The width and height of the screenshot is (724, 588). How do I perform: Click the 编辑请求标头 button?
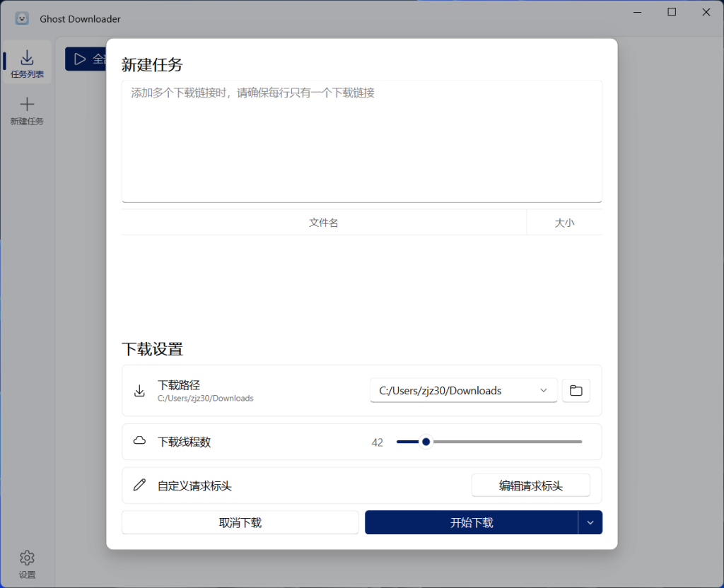530,486
